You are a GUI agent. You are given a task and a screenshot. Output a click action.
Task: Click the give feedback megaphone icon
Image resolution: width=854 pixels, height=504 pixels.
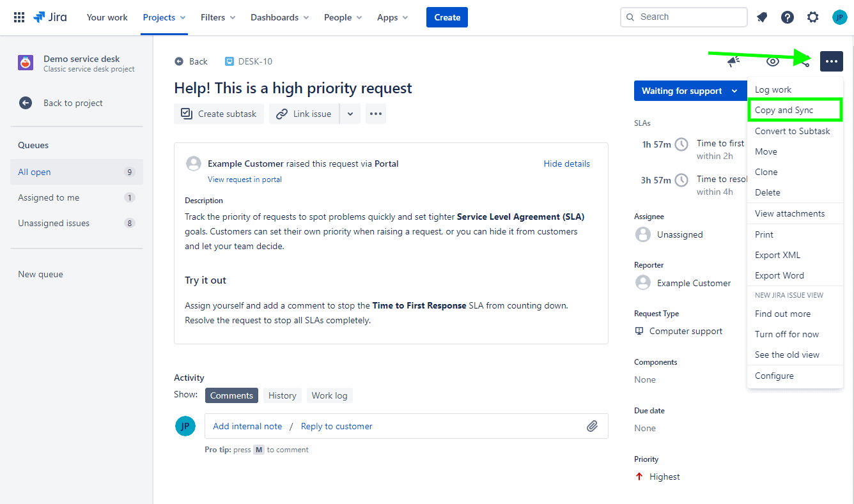coord(733,61)
